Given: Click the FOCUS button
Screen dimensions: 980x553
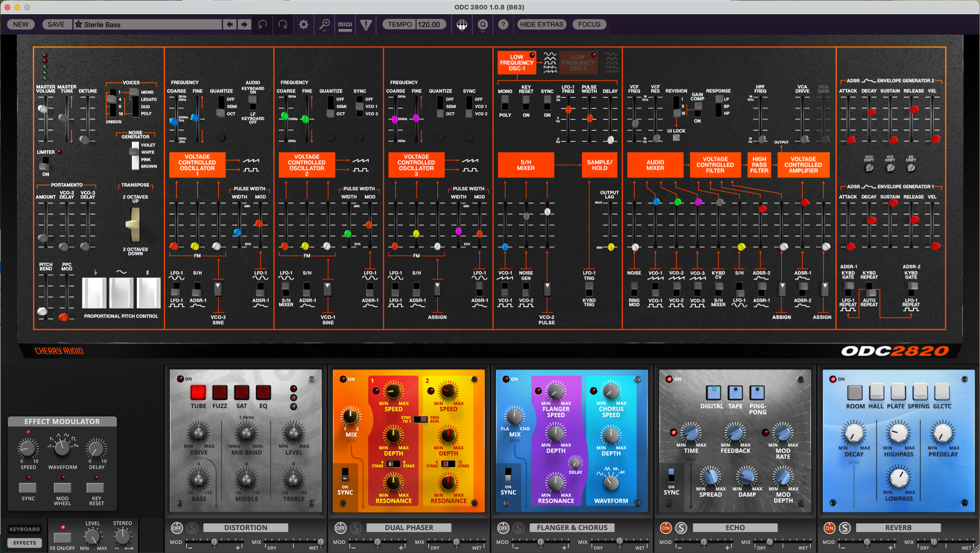Looking at the screenshot, I should point(589,24).
